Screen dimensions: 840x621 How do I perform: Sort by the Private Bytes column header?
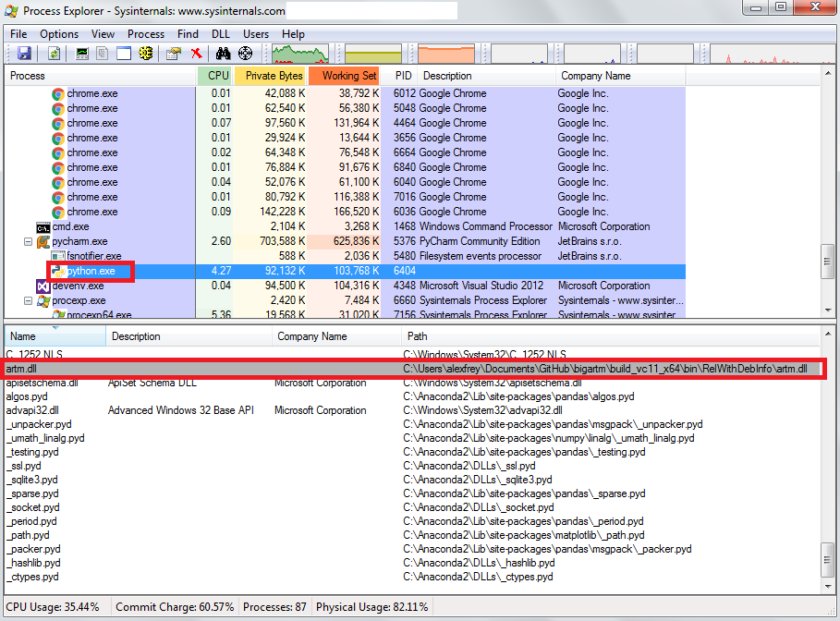pyautogui.click(x=270, y=76)
